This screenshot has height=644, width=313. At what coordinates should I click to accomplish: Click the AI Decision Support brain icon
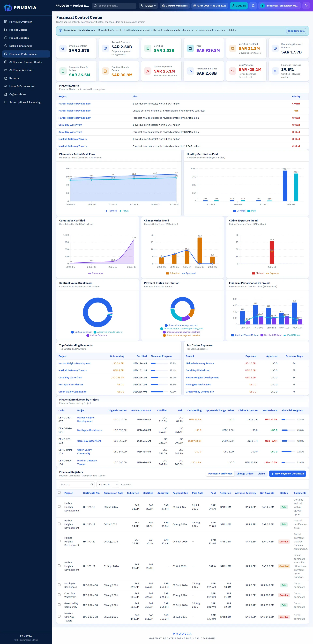6,62
